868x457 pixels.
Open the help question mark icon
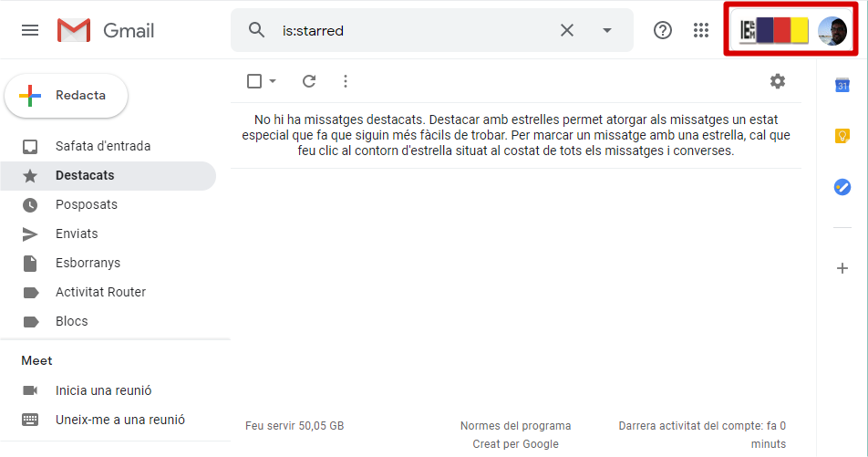(663, 30)
